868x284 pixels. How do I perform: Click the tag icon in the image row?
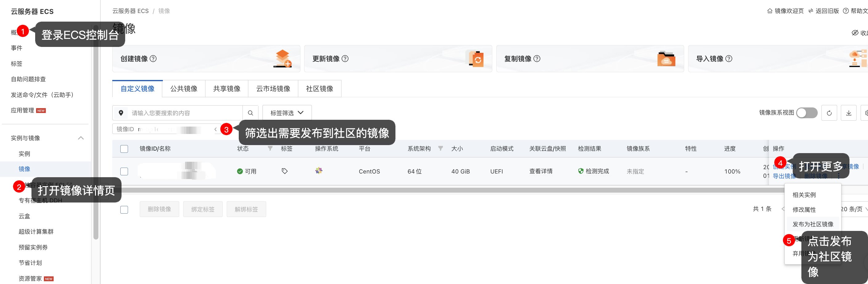pos(284,171)
